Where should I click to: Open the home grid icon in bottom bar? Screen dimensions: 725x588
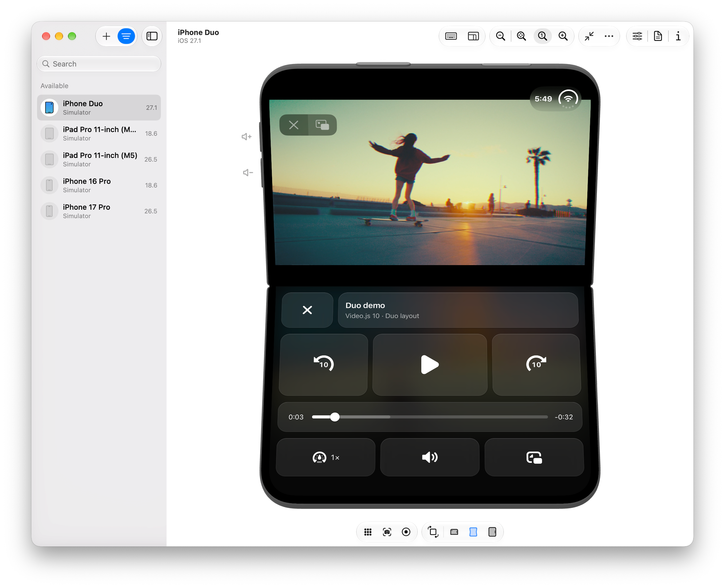click(x=368, y=532)
